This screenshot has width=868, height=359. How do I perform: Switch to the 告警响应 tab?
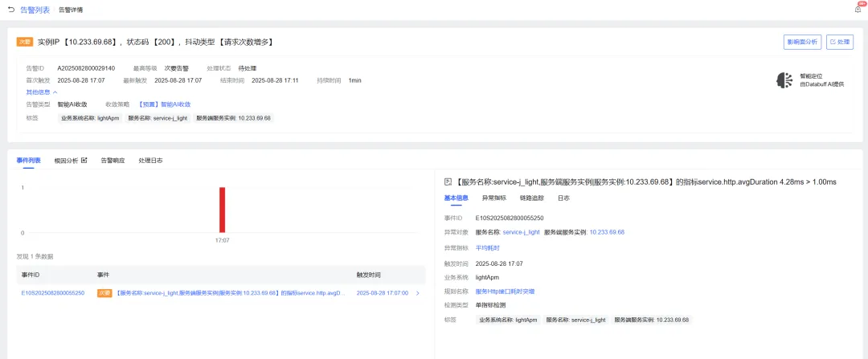(113, 161)
